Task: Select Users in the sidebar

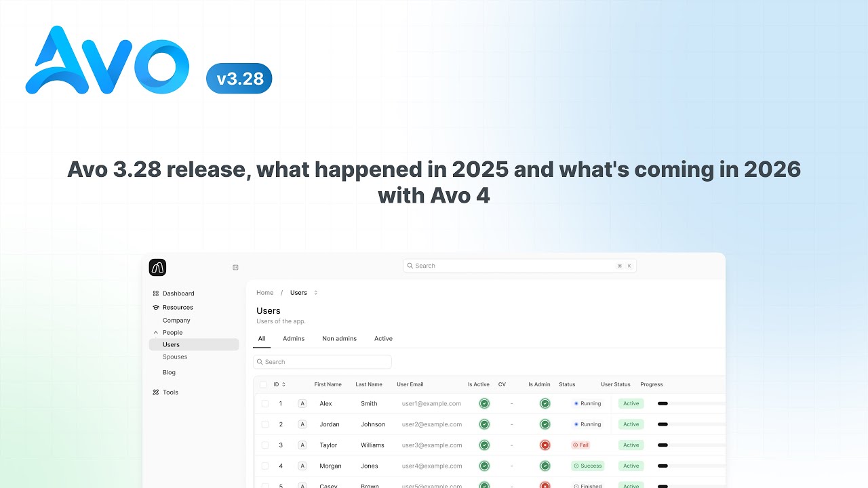Action: click(193, 345)
